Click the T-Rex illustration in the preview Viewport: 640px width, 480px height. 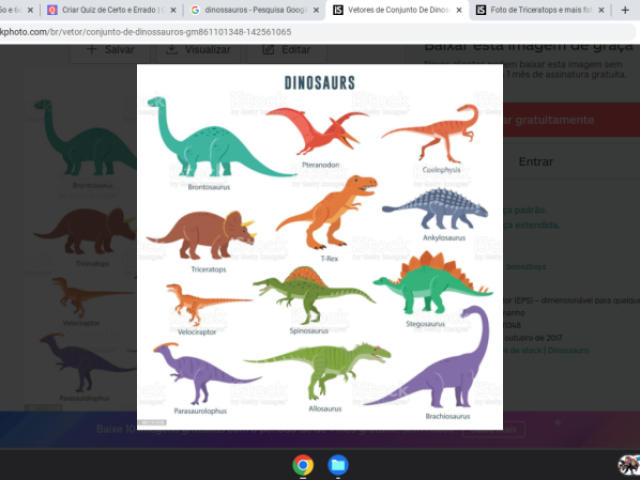tap(327, 212)
